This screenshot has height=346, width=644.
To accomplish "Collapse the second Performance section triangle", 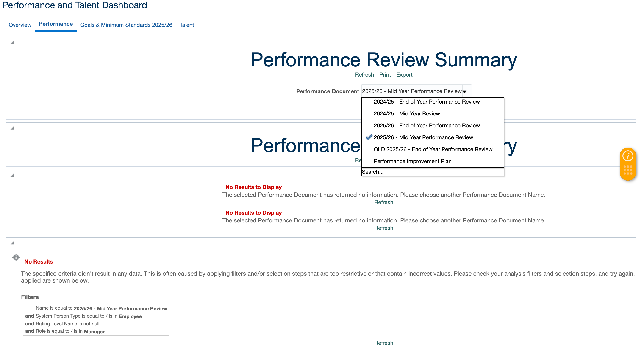I will pyautogui.click(x=13, y=128).
